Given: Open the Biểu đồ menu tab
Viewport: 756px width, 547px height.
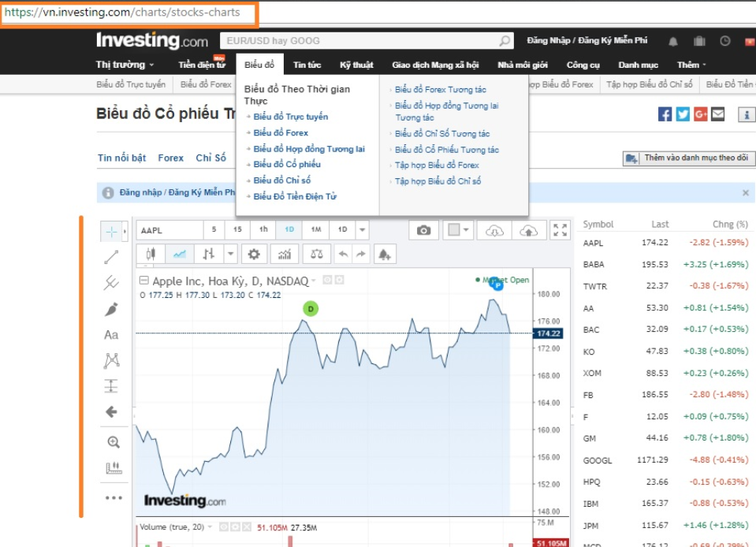Looking at the screenshot, I should (259, 65).
